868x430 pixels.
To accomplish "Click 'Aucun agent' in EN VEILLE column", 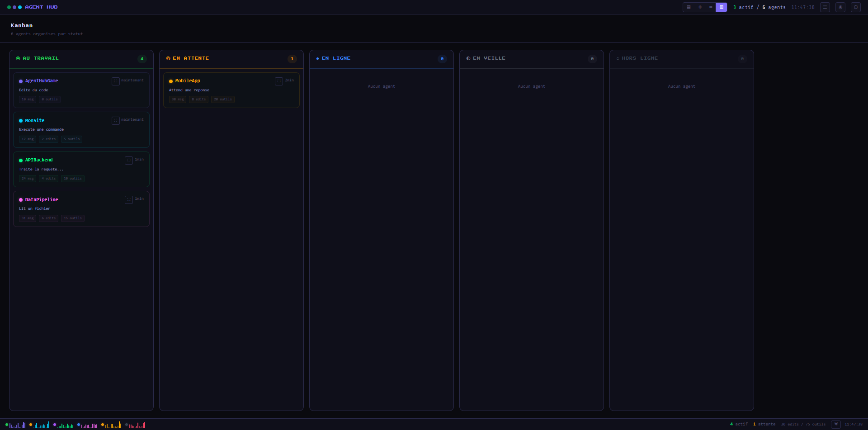I will pos(532,86).
